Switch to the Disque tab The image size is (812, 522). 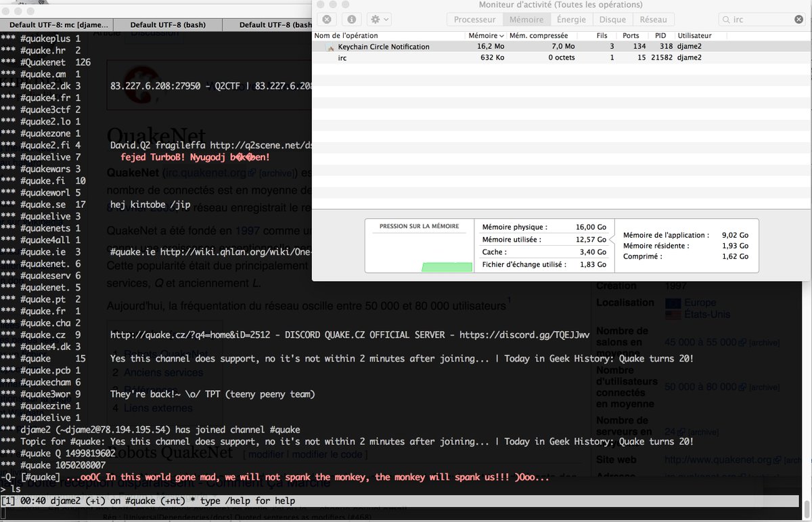pos(612,20)
